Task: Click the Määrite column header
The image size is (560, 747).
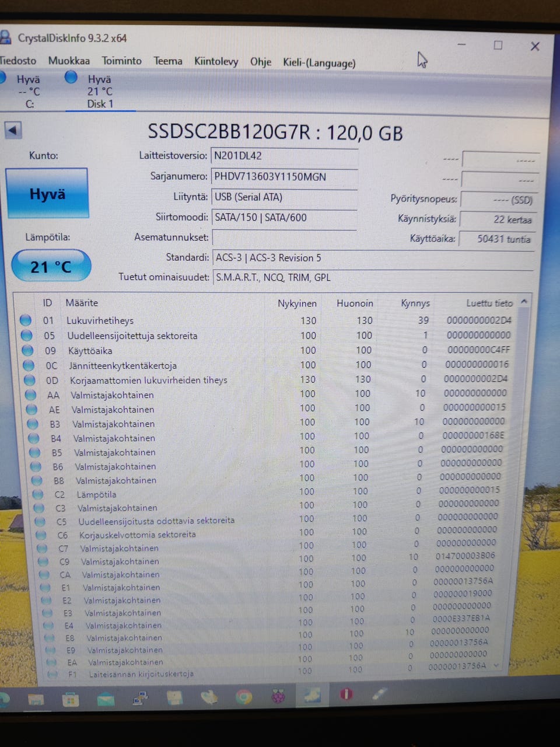Action: pyautogui.click(x=82, y=303)
